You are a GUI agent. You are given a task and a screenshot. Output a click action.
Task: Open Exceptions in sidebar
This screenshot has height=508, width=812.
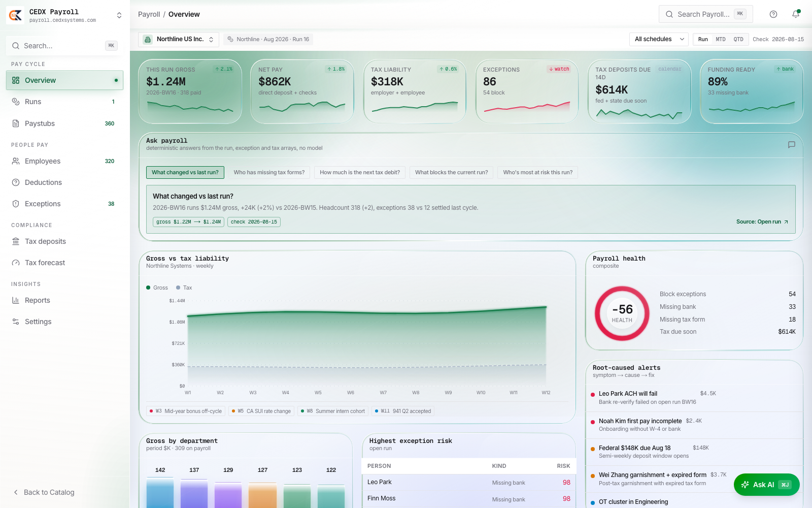pos(64,204)
